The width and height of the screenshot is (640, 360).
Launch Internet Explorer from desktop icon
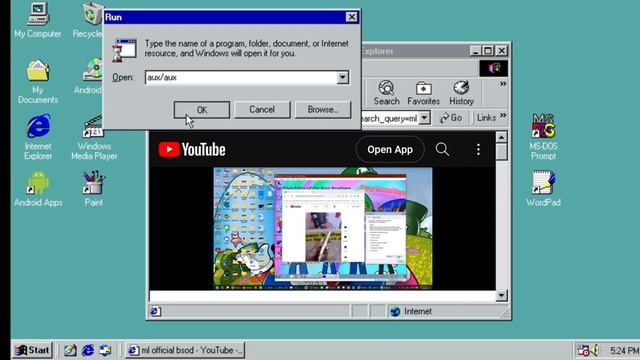[38, 137]
